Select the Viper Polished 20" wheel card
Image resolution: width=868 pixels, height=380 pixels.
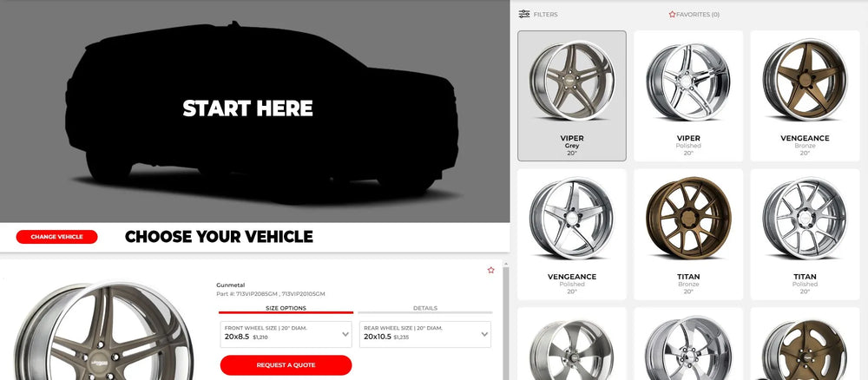tap(688, 95)
